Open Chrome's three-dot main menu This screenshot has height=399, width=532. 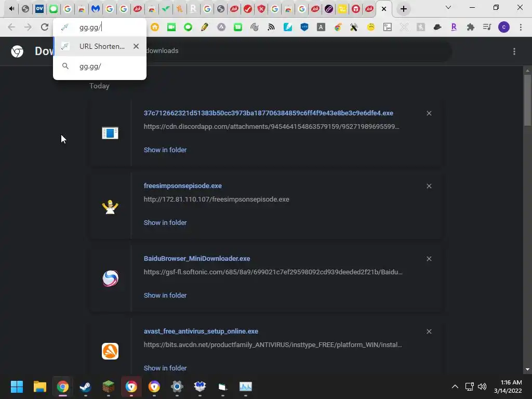521,27
